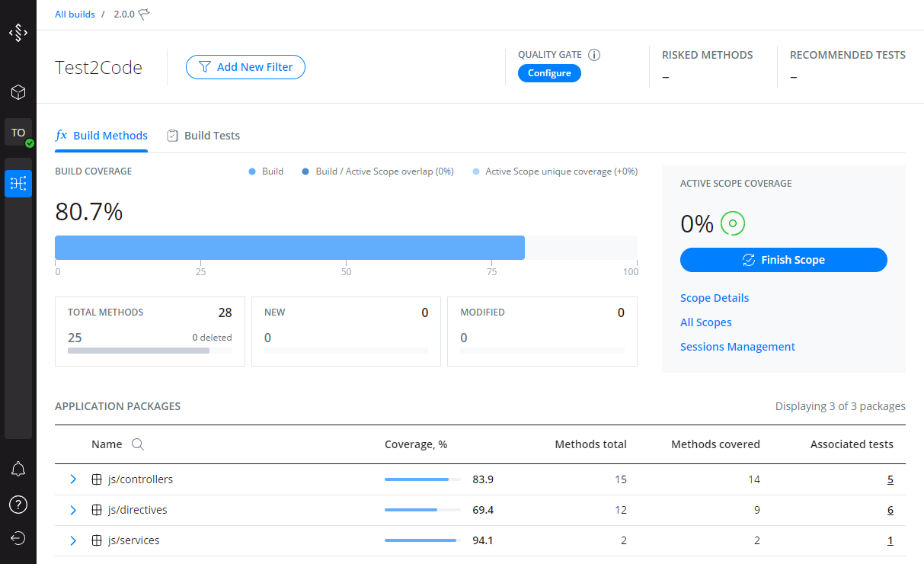Viewport: 924px width, 564px height.
Task: Click the js/services coverage bar
Action: pyautogui.click(x=423, y=540)
